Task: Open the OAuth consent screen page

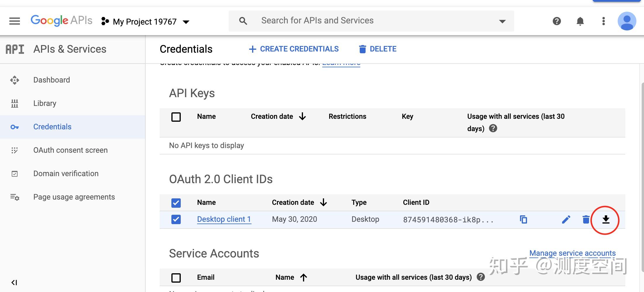Action: 70,150
